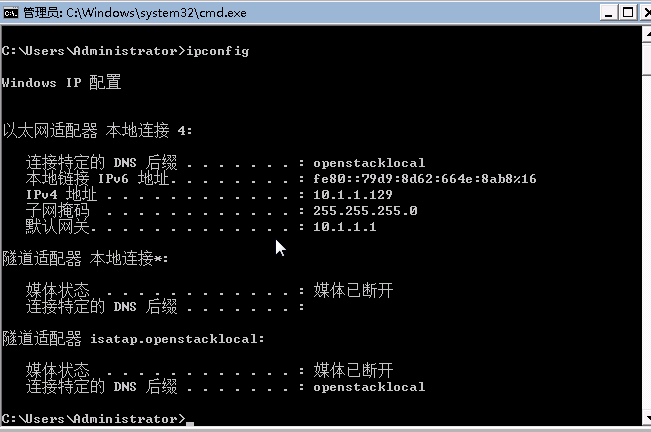Click the scrollbar down arrow
The width and height of the screenshot is (651, 432).
647,417
